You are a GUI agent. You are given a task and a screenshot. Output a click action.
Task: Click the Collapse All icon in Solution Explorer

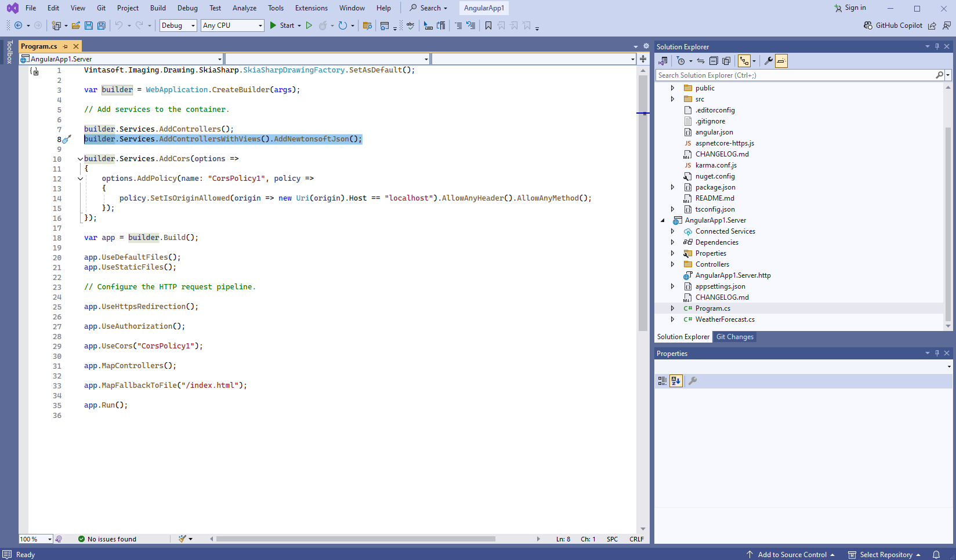coord(714,61)
